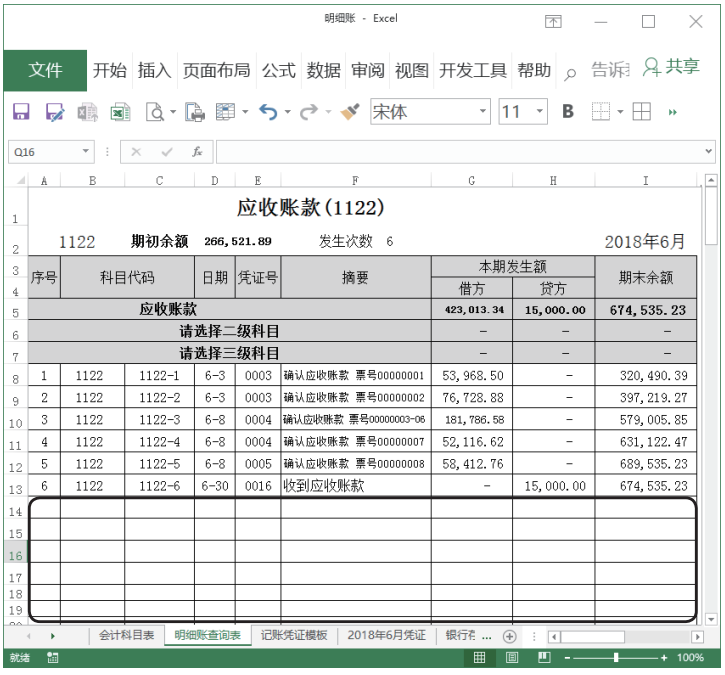Screen dimensions: 725x675
Task: Switch to Page Layout view
Action: pyautogui.click(x=512, y=657)
